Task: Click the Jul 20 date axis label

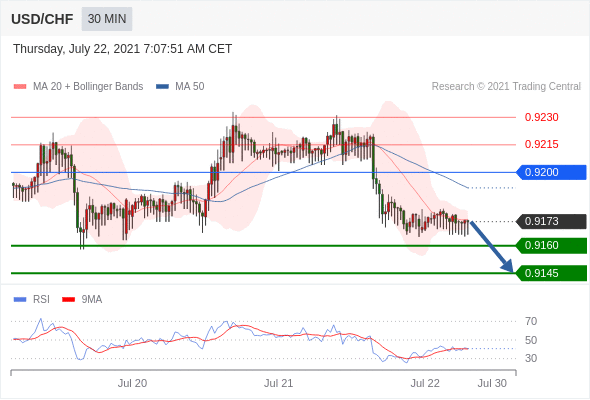Action: [x=132, y=383]
